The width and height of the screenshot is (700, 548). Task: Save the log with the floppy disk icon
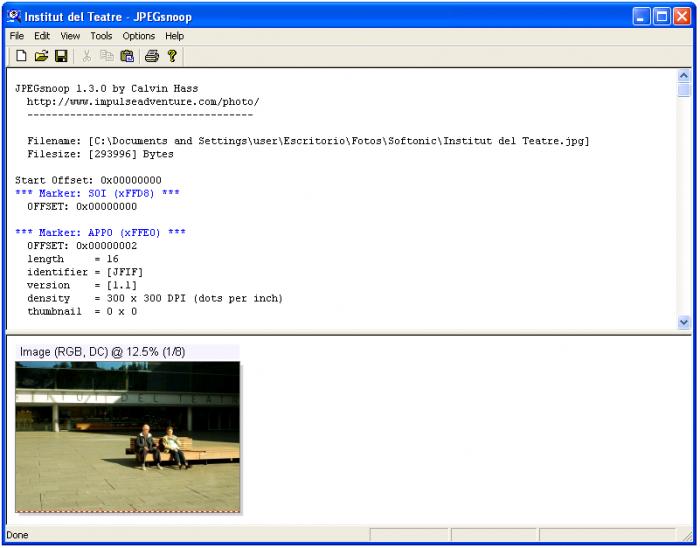(61, 56)
